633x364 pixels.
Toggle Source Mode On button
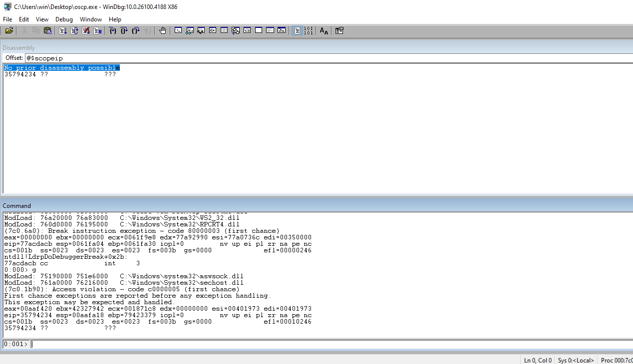point(297,31)
